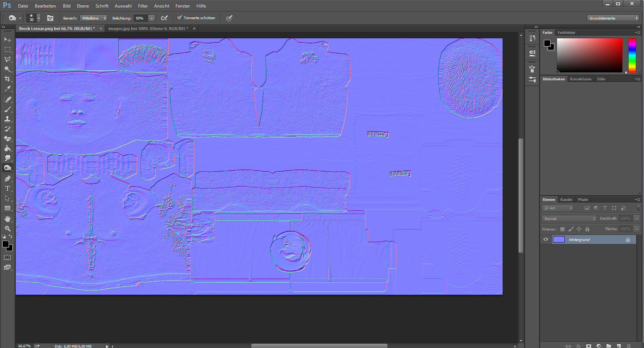Select the Rectangle shape tool

click(x=8, y=208)
